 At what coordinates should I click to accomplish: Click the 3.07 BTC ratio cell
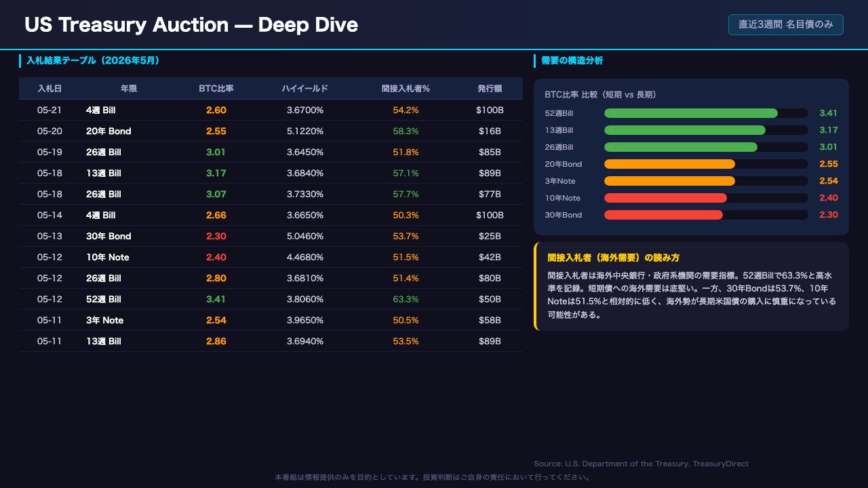click(x=216, y=194)
